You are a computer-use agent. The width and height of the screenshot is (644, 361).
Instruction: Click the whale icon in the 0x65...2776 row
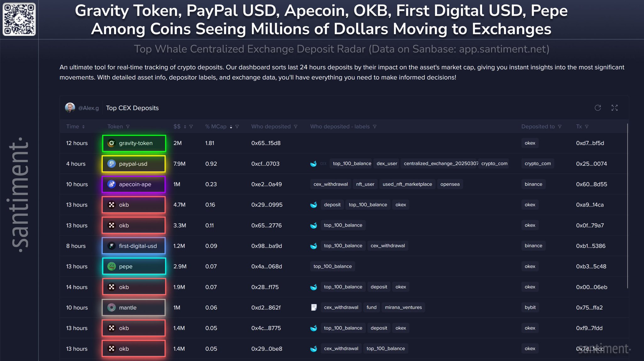(314, 225)
